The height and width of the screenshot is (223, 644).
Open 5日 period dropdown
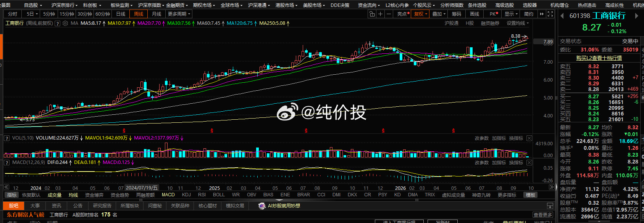click(x=32, y=14)
